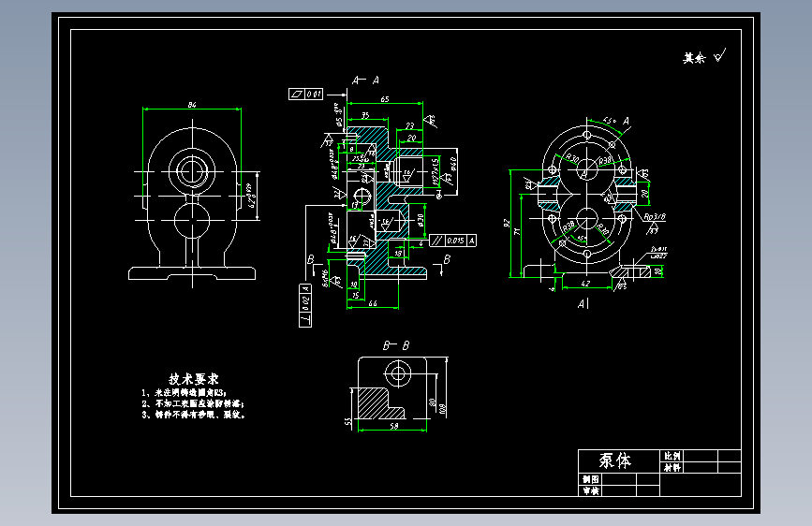Screen dimensions: 812x526
Task: Click the '审核' cell in title block
Action: (x=590, y=490)
